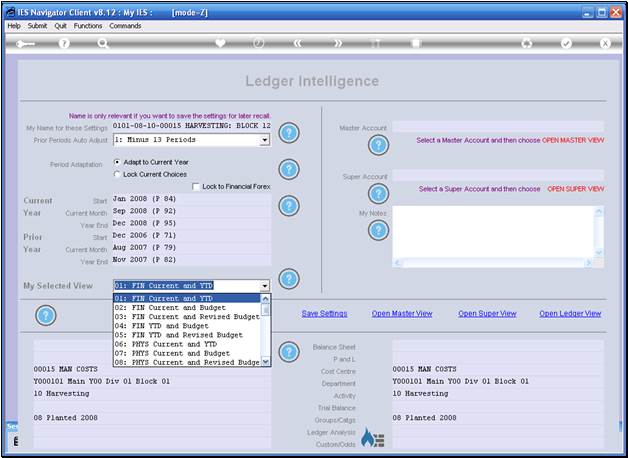Open help icon left of Save Settings
Screen dimensions: 628x458
[x=45, y=315]
